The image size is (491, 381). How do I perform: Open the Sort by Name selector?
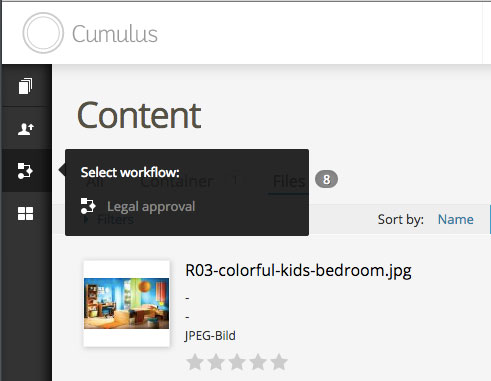click(455, 219)
